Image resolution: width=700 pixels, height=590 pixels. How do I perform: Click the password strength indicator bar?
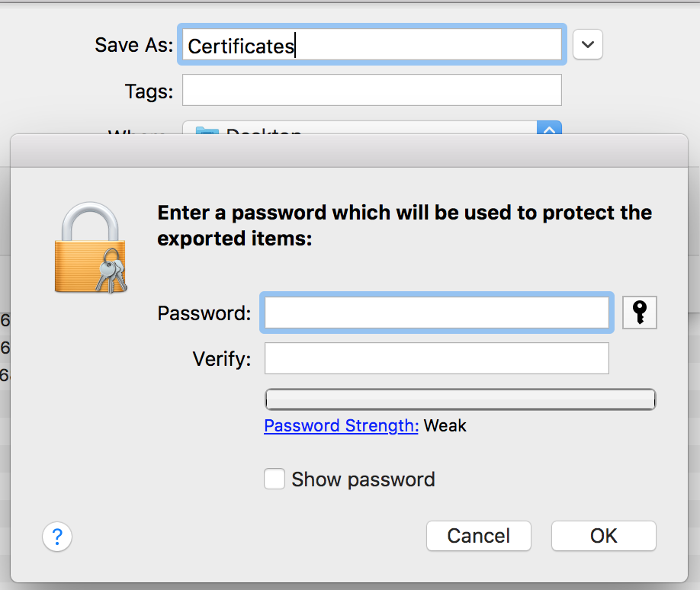(x=460, y=399)
